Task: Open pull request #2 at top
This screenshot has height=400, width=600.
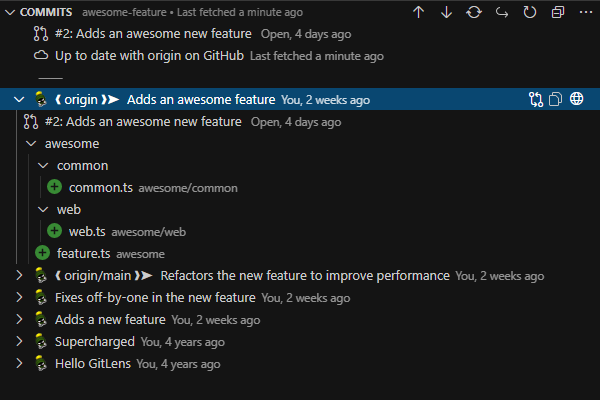Action: coord(152,33)
